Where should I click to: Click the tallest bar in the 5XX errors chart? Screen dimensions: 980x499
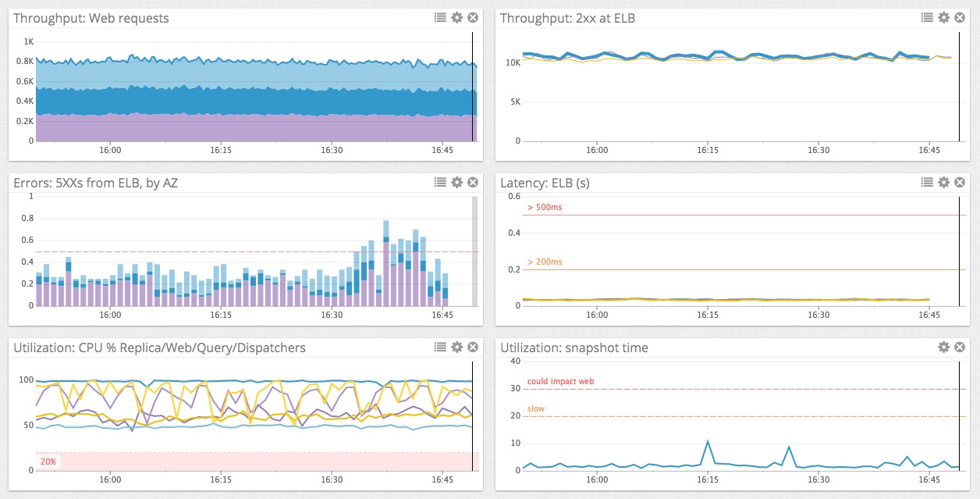click(x=386, y=266)
